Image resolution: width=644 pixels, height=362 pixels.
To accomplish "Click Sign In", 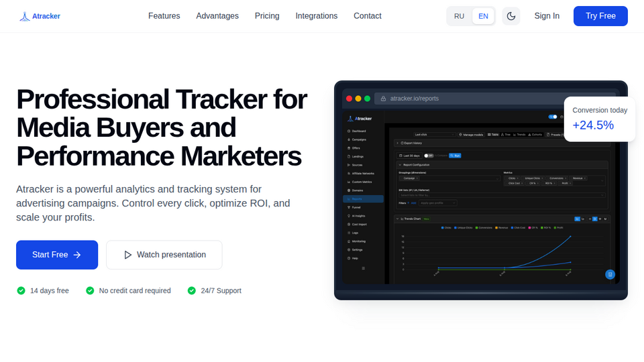I will click(547, 16).
